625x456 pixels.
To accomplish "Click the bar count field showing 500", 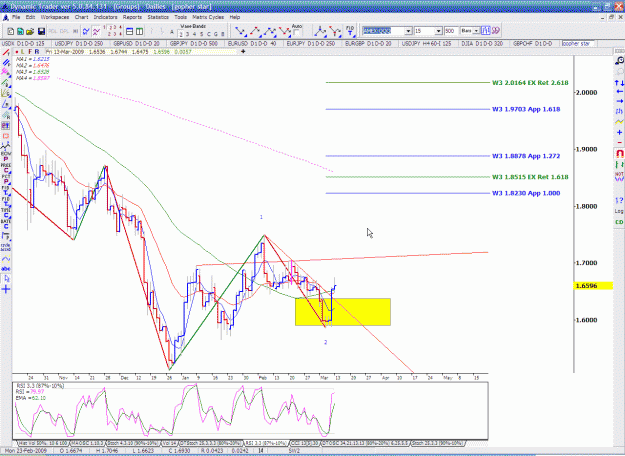I will click(x=451, y=31).
